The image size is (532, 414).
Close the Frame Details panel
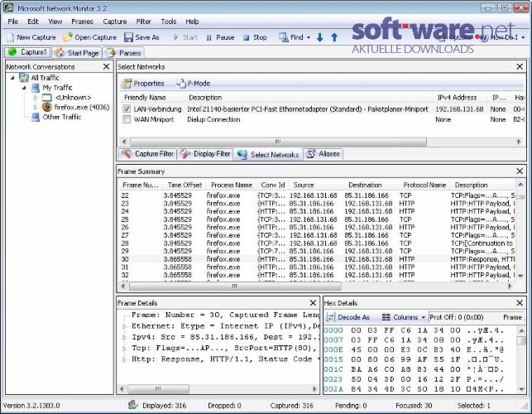313,302
